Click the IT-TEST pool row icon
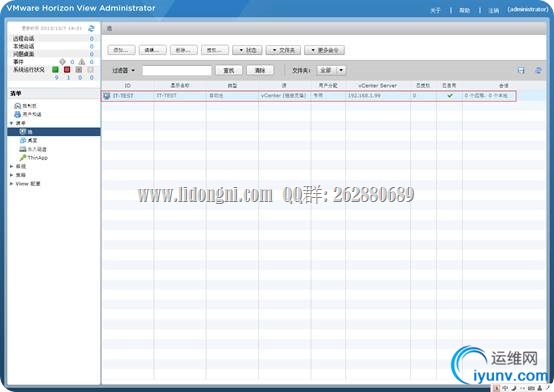Screen dimensions: 554x392 (107, 96)
